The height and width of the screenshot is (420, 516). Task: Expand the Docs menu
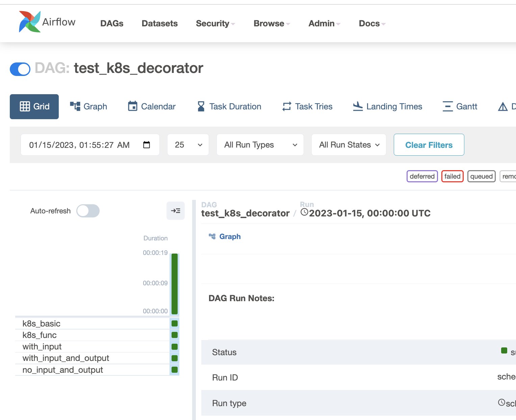coord(372,23)
